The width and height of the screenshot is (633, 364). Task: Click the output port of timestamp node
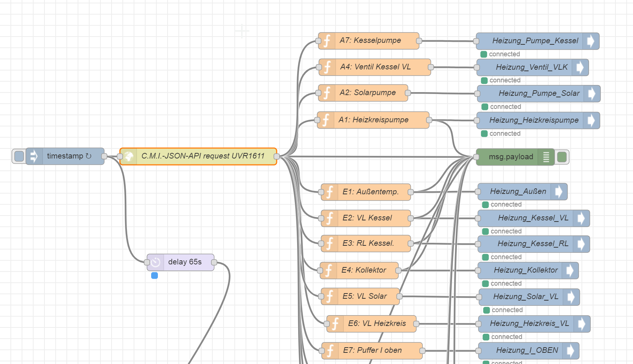(104, 156)
